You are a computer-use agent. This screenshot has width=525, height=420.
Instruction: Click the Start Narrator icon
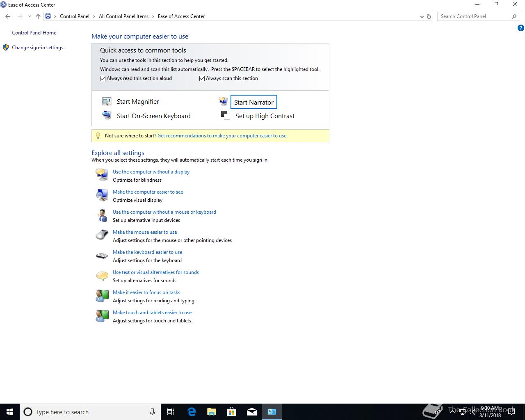[223, 101]
